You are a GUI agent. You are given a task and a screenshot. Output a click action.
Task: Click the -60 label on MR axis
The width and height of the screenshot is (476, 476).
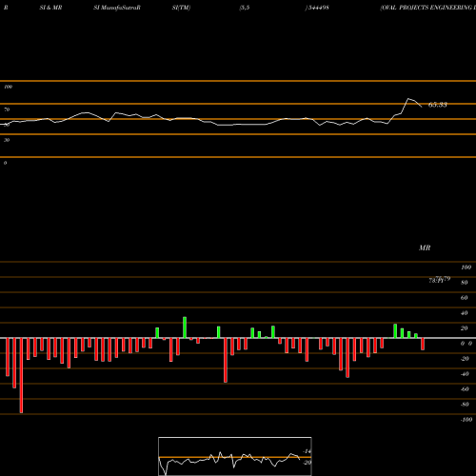[465, 389]
